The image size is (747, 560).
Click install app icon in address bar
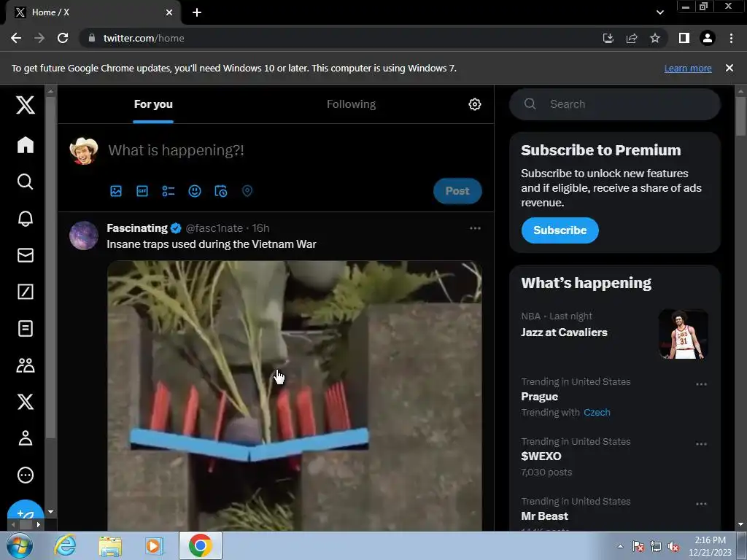click(x=608, y=38)
